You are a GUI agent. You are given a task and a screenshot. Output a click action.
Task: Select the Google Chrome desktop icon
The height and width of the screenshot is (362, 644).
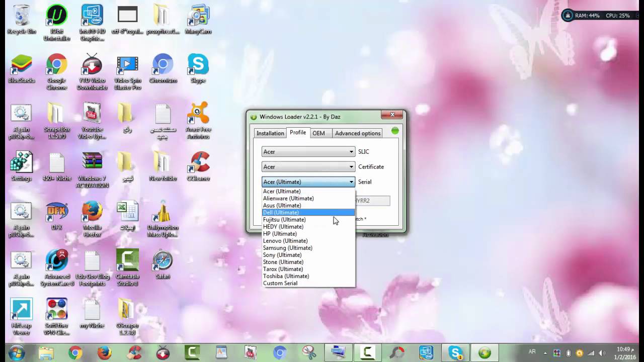(56, 72)
